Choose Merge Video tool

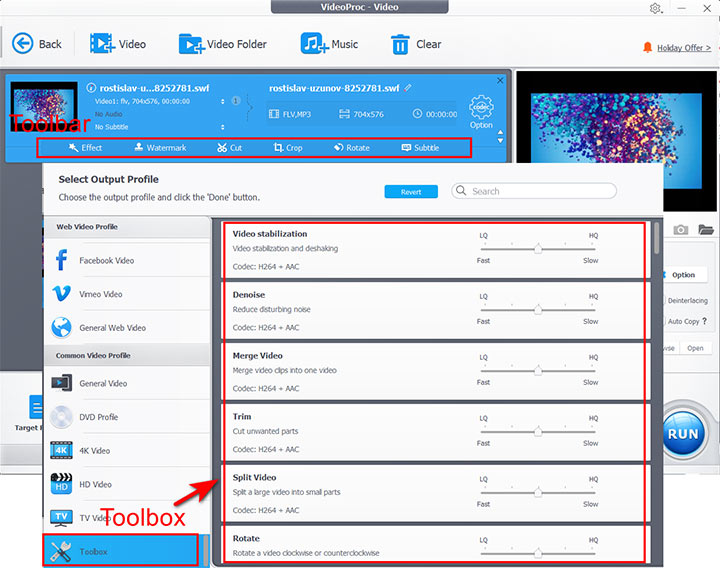[433, 371]
